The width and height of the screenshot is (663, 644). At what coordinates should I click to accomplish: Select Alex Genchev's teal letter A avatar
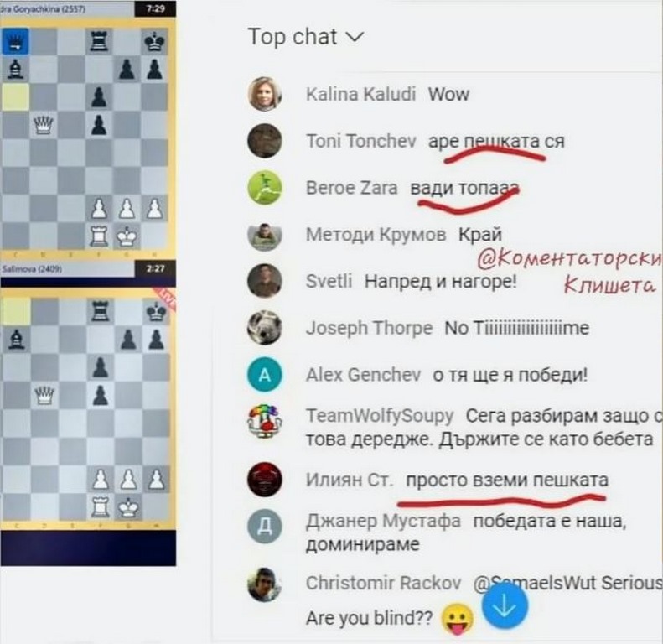(x=265, y=375)
